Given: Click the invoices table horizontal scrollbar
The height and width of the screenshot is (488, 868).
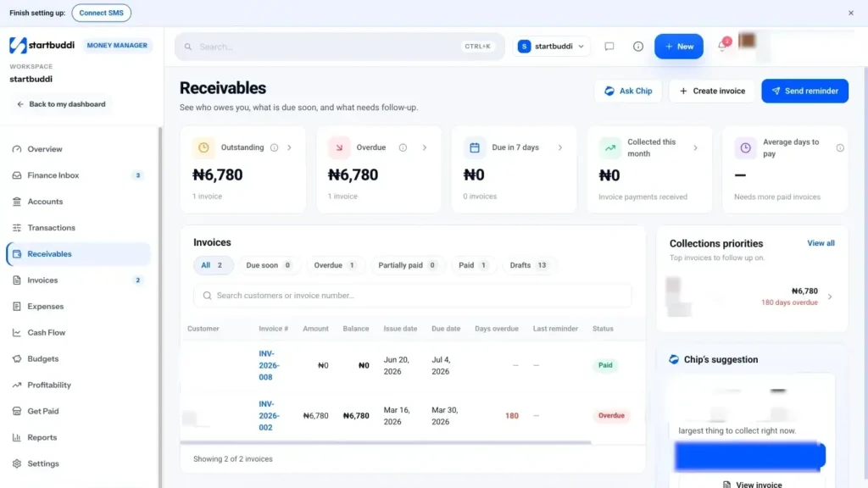Looking at the screenshot, I should 386,442.
